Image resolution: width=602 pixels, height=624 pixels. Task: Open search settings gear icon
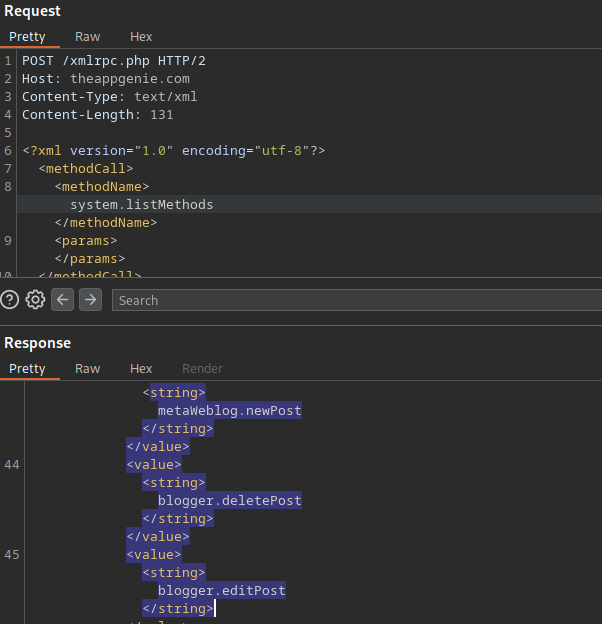tap(35, 300)
